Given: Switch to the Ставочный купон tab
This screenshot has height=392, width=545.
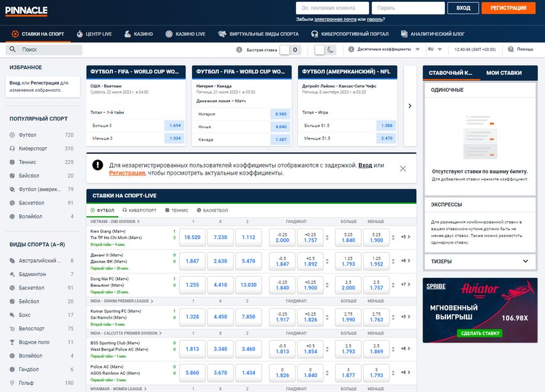Looking at the screenshot, I should point(451,73).
